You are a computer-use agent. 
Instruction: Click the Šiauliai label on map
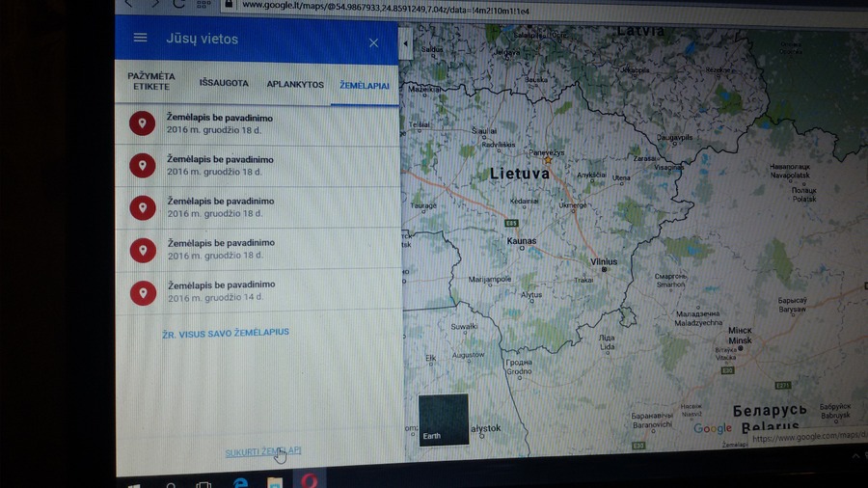pyautogui.click(x=484, y=131)
